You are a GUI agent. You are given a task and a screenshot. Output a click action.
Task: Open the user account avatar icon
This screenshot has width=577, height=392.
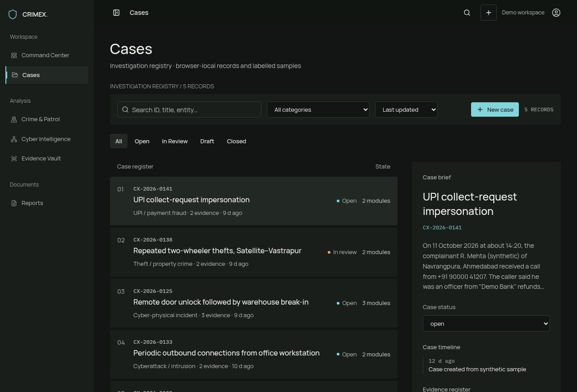pos(556,13)
